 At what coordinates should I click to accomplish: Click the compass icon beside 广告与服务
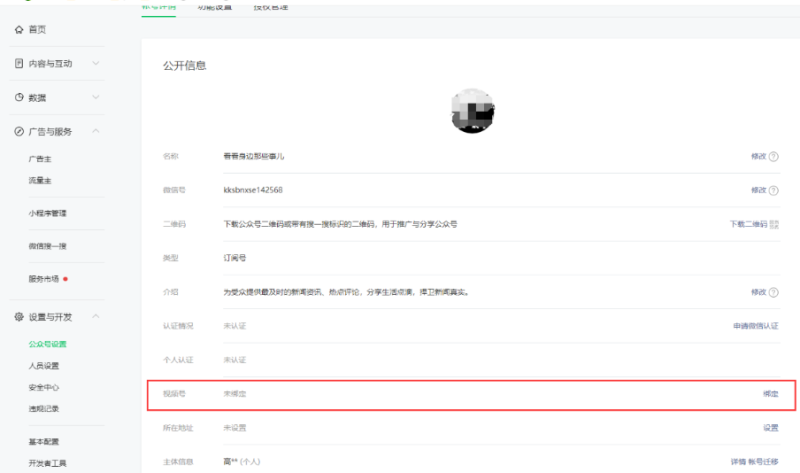(19, 132)
